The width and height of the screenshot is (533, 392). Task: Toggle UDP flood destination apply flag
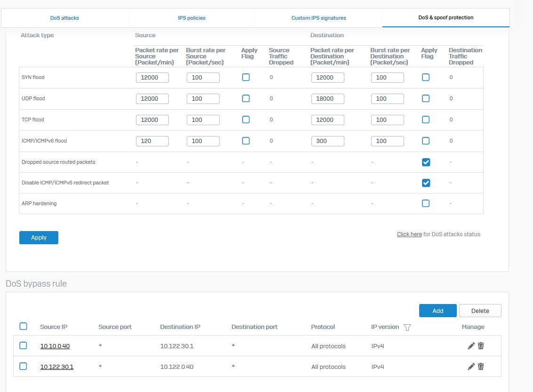pos(426,98)
